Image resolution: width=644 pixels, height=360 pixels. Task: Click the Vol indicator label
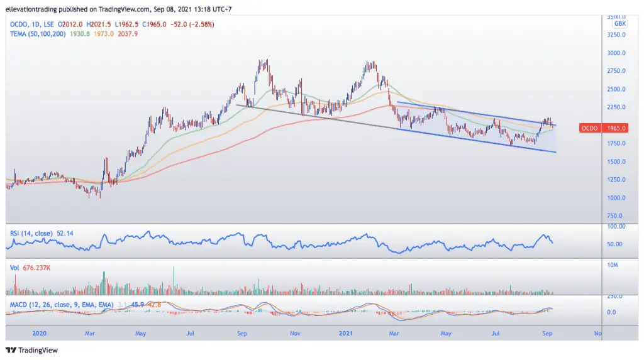click(x=14, y=268)
